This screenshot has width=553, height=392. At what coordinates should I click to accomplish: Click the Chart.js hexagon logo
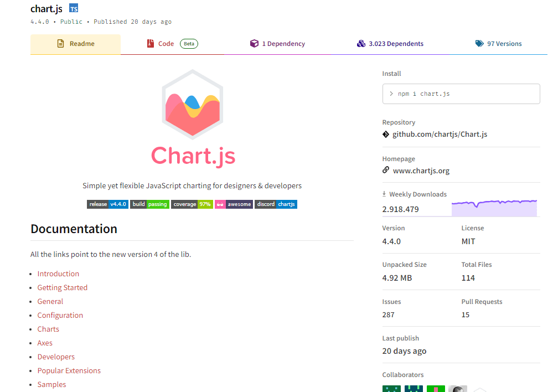click(x=193, y=104)
